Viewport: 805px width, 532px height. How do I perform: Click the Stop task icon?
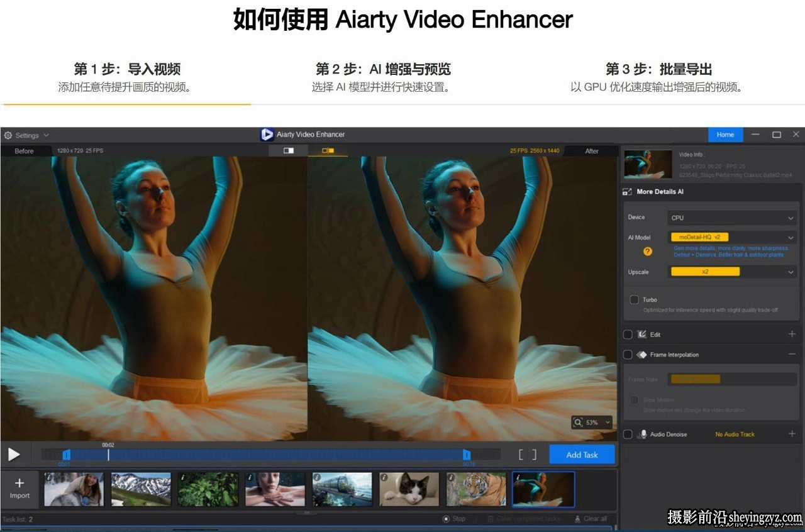(446, 519)
